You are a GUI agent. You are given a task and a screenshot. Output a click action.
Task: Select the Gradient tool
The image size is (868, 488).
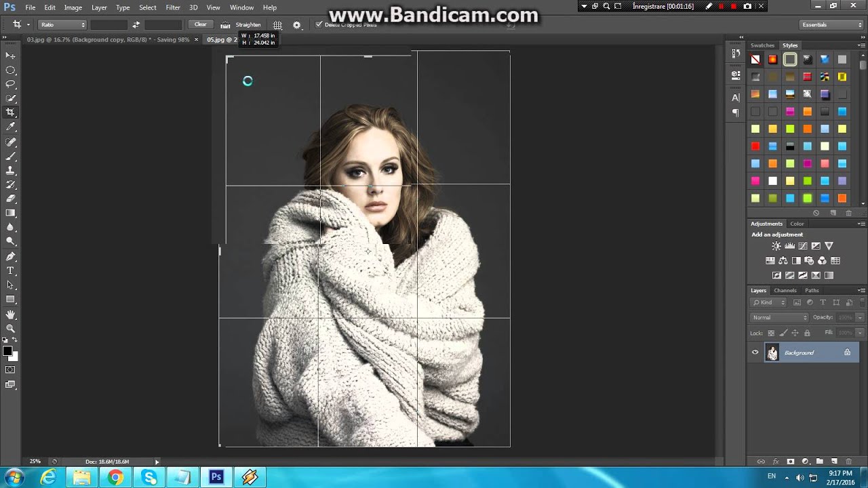(10, 213)
